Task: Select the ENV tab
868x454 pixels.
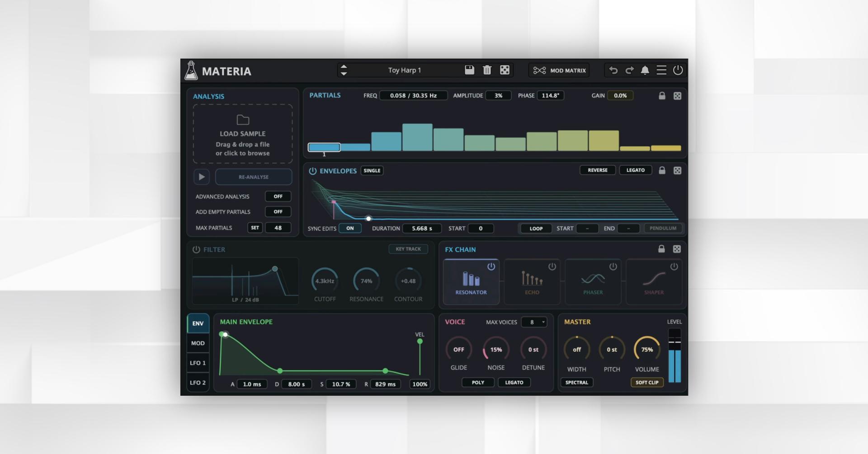Action: point(198,323)
